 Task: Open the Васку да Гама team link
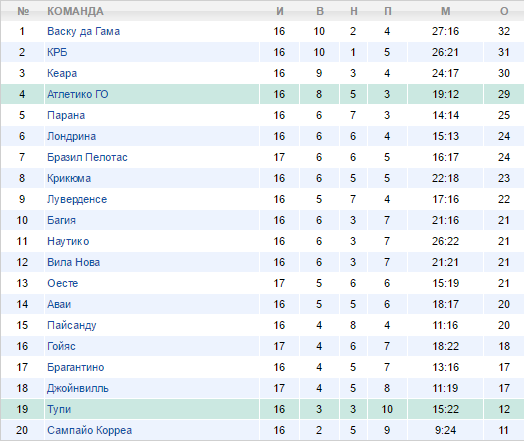click(84, 31)
